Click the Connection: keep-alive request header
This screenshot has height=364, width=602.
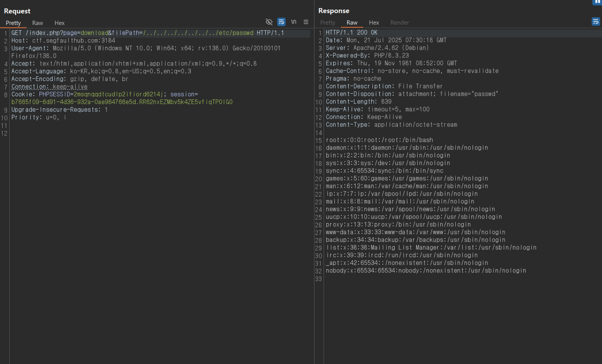coord(49,87)
